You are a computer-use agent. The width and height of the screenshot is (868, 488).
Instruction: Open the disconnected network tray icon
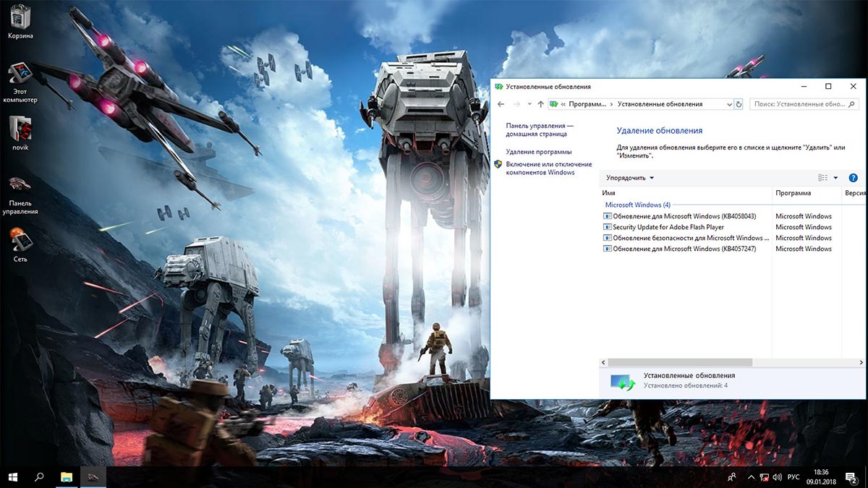tap(764, 477)
